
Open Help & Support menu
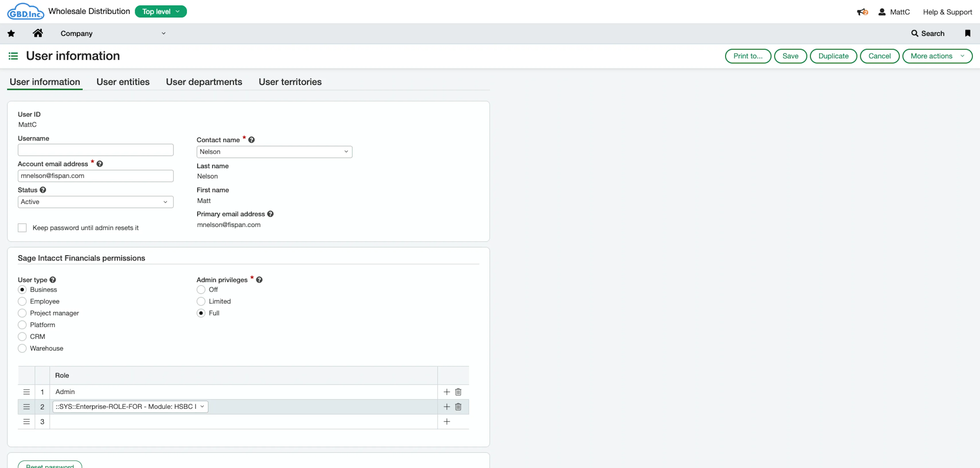[x=947, y=12]
